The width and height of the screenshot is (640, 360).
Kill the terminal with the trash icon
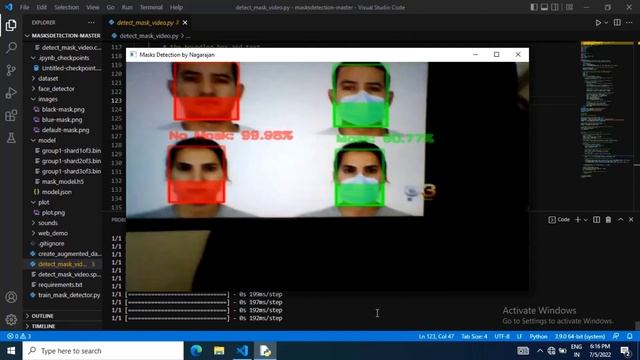pyautogui.click(x=608, y=220)
